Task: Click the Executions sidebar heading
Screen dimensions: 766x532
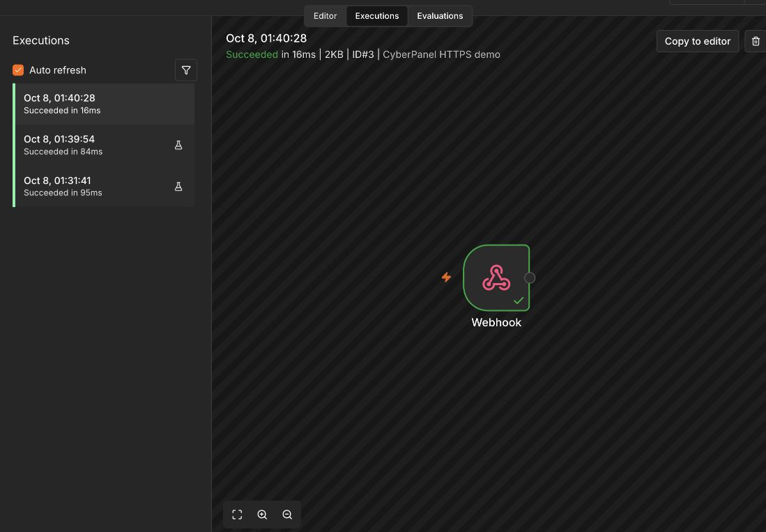Action: click(x=41, y=40)
